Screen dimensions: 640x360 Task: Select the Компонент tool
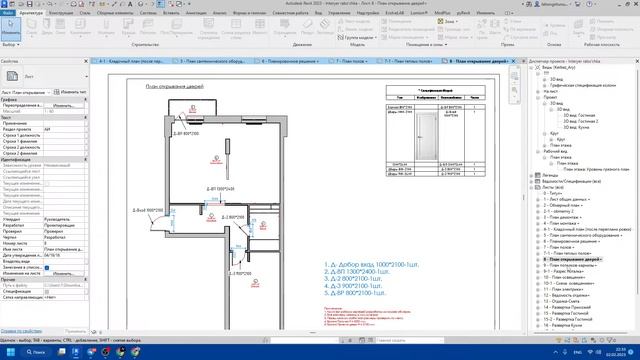[80, 27]
